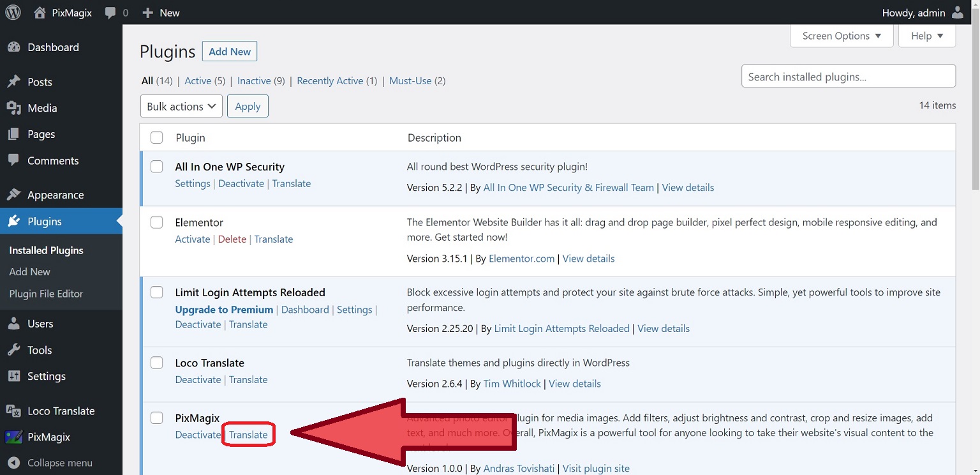Click the Dashboard gauge icon in sidebar
This screenshot has width=980, height=475.
pos(13,47)
